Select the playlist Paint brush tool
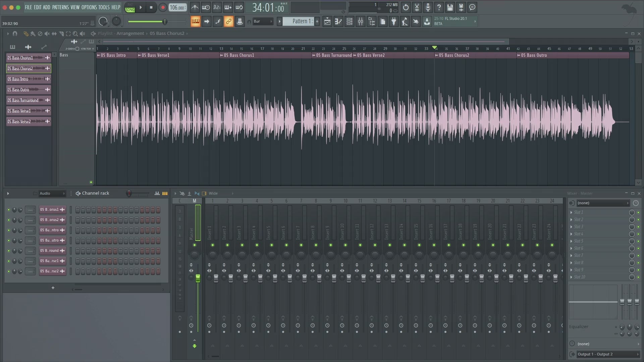Screen dimensions: 644x362 (x=33, y=34)
